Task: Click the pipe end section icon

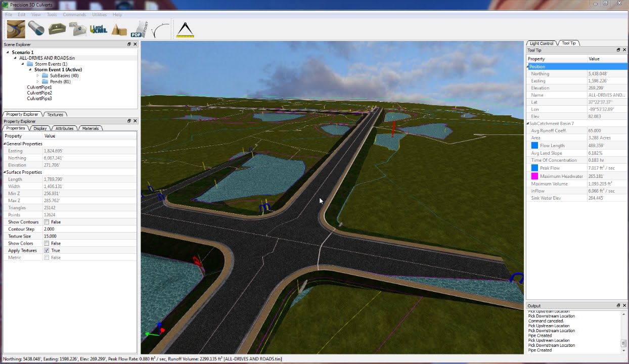Action: (78, 29)
